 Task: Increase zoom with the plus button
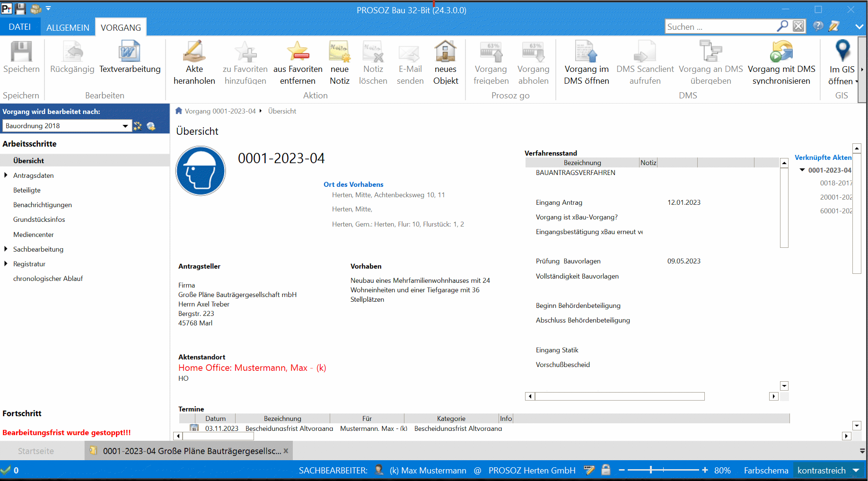pyautogui.click(x=705, y=470)
